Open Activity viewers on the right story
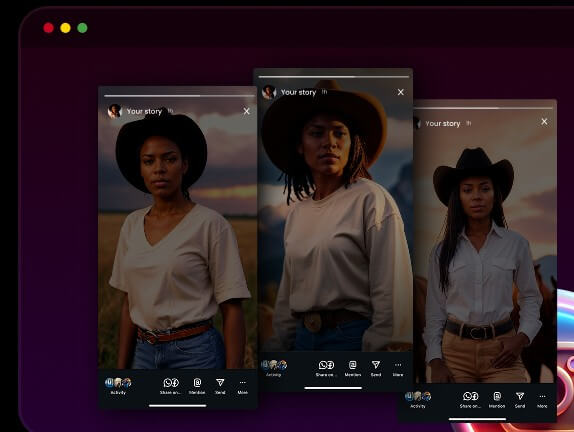 click(418, 399)
